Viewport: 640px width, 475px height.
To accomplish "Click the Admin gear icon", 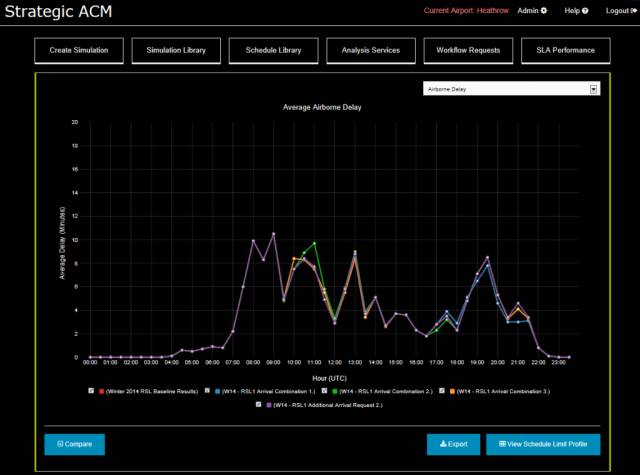I will (x=545, y=11).
